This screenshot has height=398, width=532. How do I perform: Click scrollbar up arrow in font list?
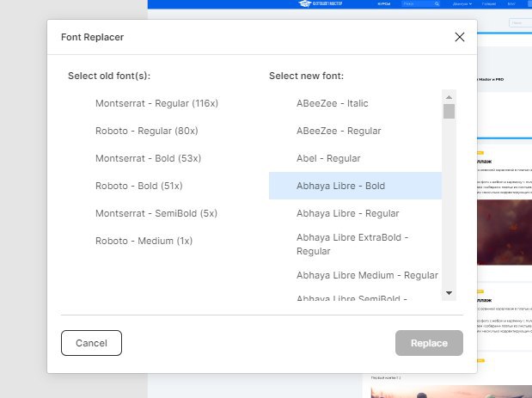coord(449,97)
